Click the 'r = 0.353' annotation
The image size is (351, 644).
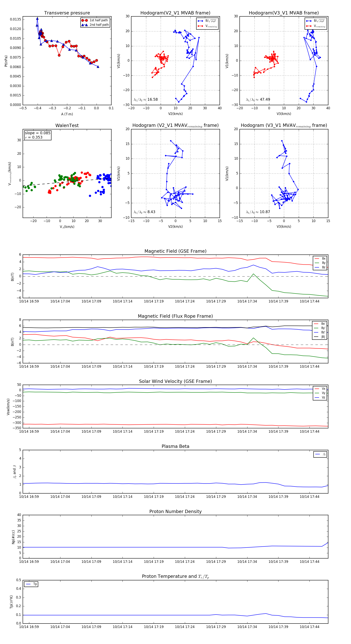pos(34,137)
